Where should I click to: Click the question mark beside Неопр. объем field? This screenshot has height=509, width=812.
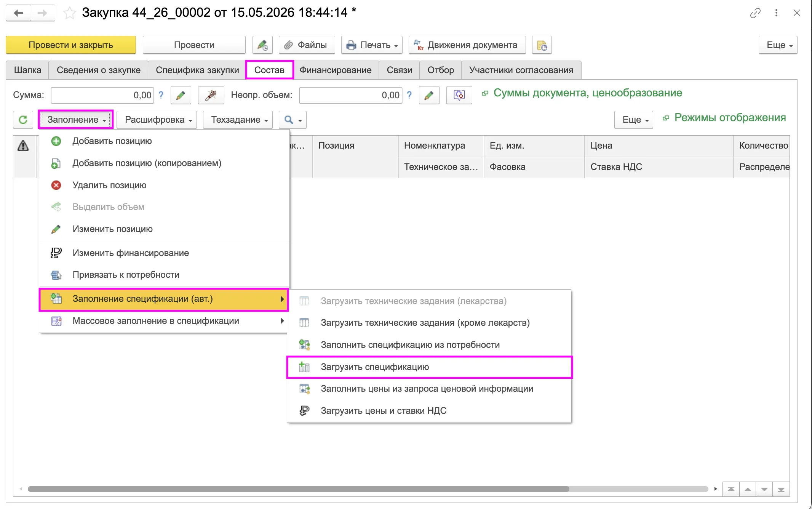[x=409, y=95]
